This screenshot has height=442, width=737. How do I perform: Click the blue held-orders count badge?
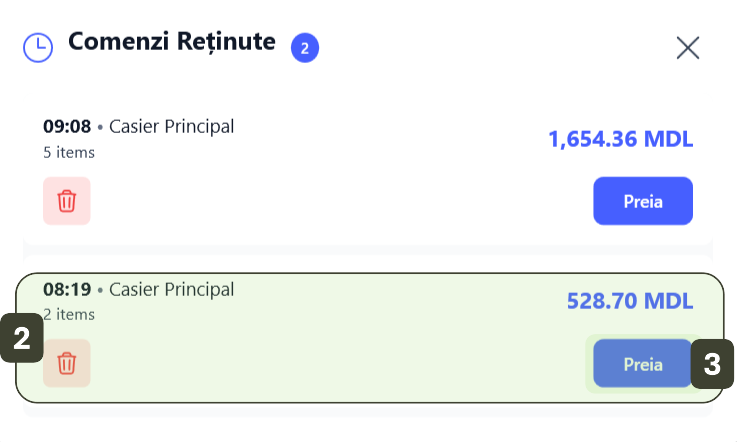(305, 47)
